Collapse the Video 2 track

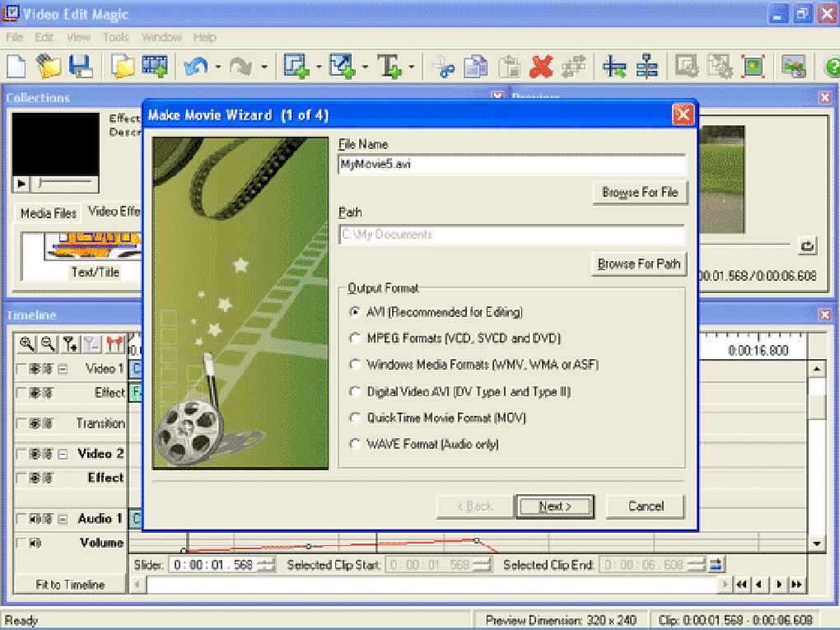[63, 454]
